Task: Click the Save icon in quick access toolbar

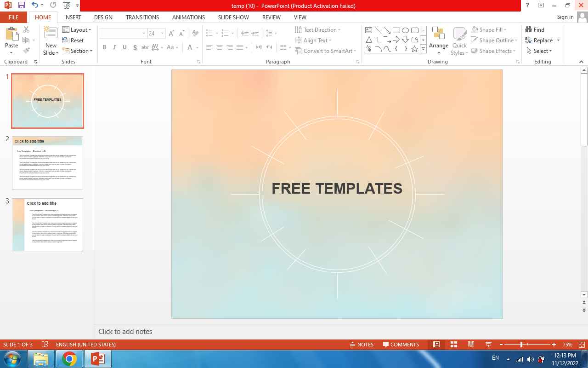Action: pos(22,6)
